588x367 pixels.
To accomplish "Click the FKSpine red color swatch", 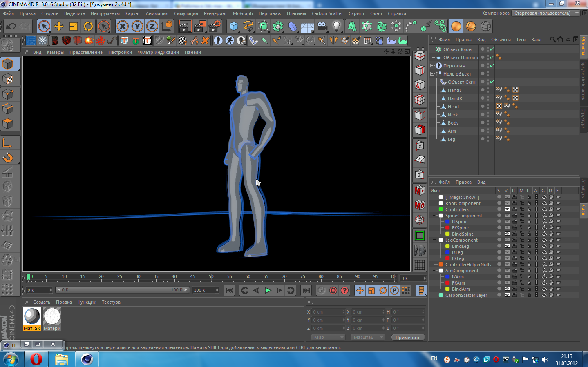I will (447, 228).
